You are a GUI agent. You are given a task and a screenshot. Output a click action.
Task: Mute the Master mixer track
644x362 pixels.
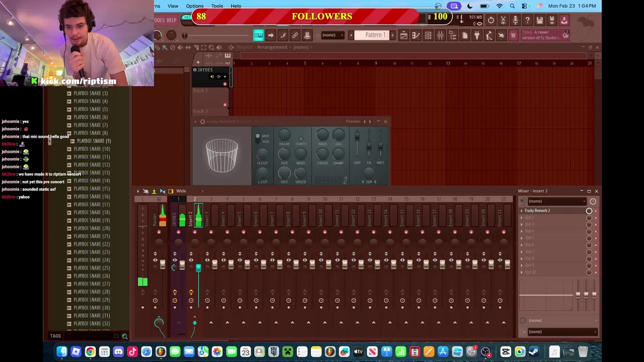pyautogui.click(x=159, y=232)
